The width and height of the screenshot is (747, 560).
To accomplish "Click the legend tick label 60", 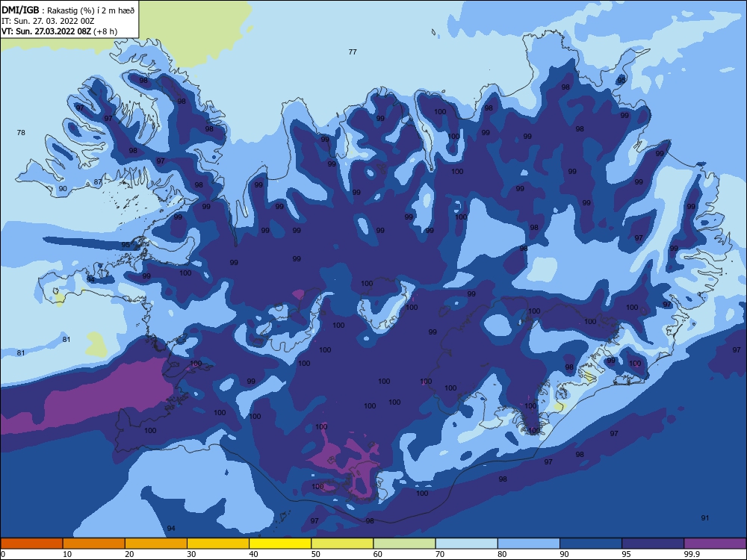I will click(378, 554).
